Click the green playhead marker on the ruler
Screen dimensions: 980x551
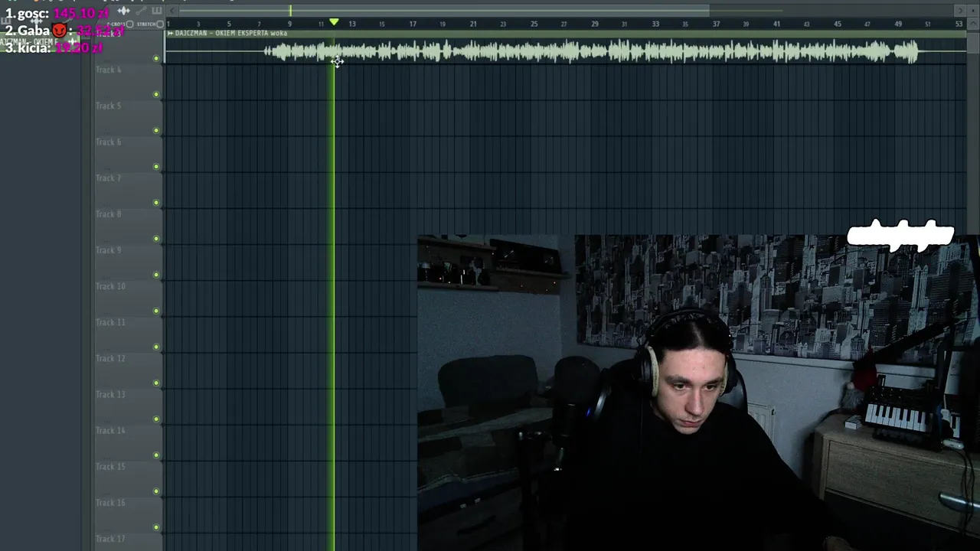pos(334,23)
